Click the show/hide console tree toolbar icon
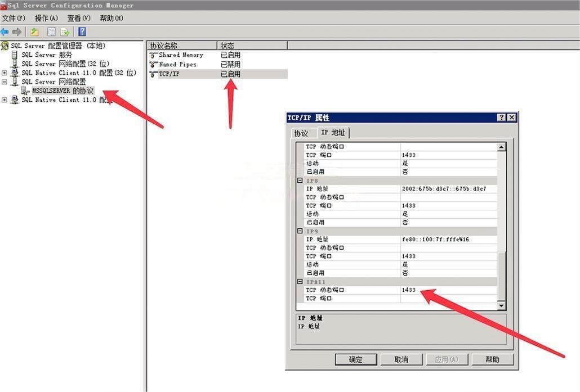 [x=52, y=31]
